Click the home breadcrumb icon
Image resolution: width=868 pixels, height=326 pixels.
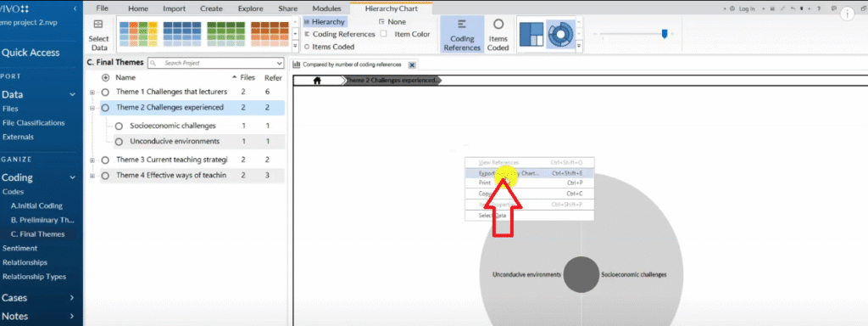click(317, 81)
